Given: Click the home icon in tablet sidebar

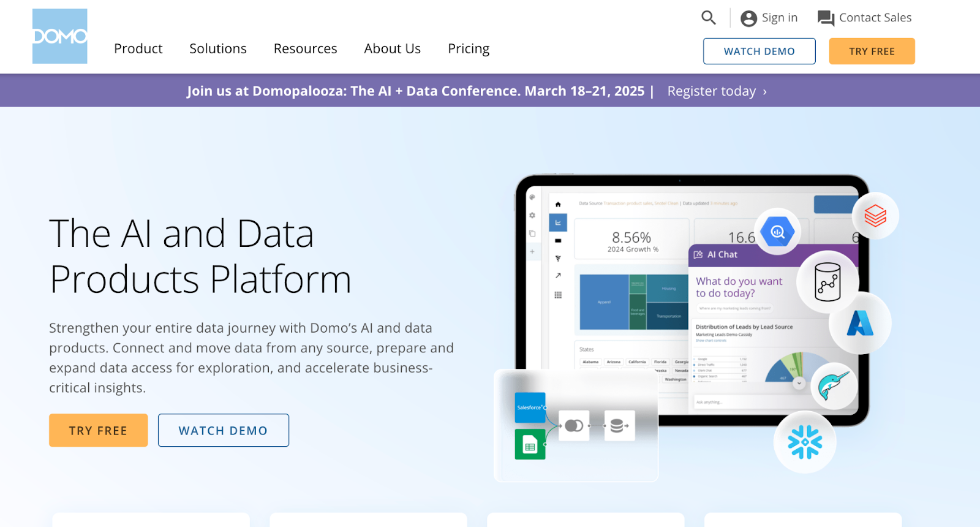Looking at the screenshot, I should pyautogui.click(x=558, y=205).
